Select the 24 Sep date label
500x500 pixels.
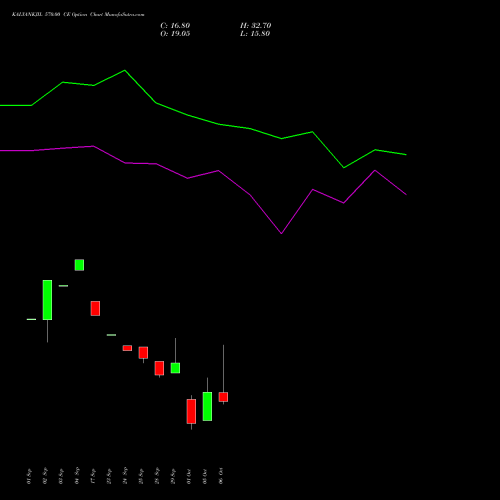[x=125, y=476]
